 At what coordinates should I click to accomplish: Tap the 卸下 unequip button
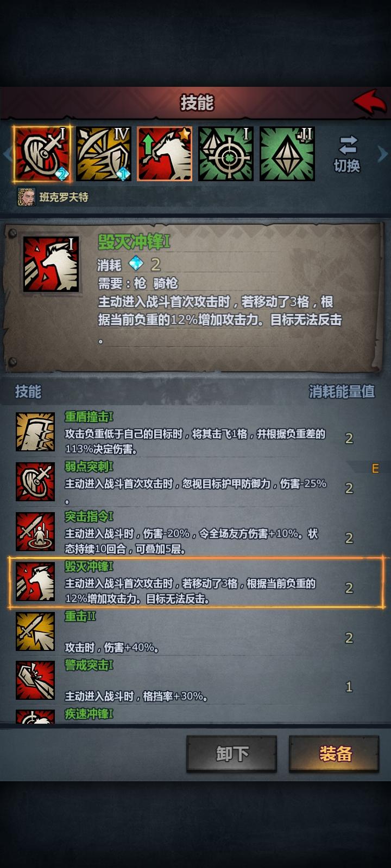[x=232, y=754]
